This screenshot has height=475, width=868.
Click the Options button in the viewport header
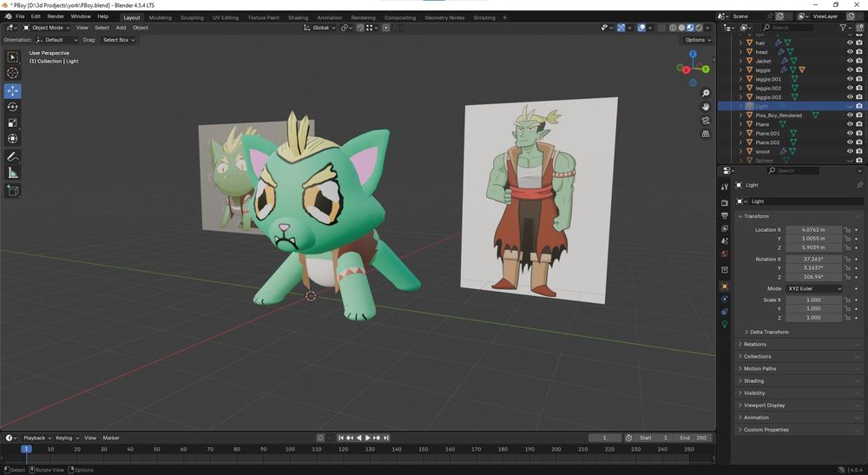point(697,40)
